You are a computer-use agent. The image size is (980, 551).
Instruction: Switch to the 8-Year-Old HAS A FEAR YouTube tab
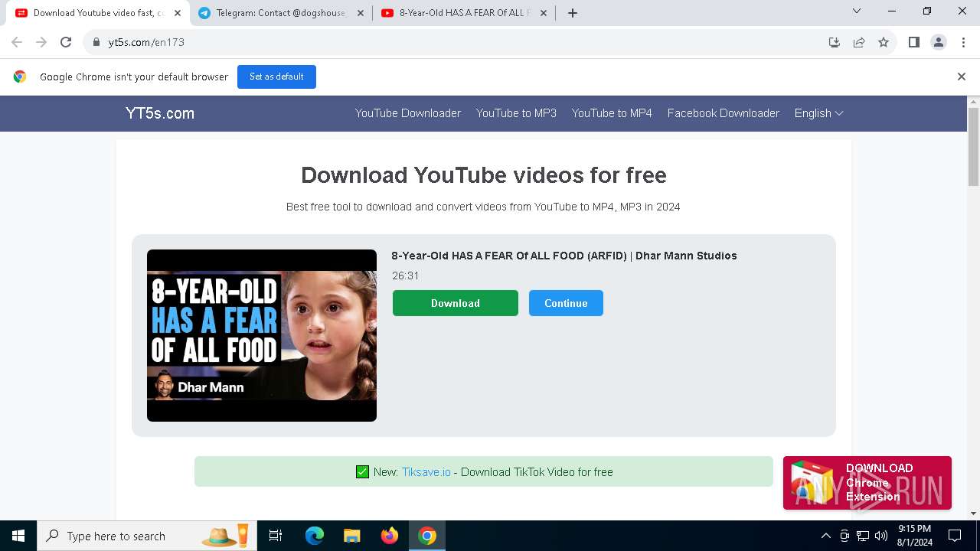click(x=463, y=13)
